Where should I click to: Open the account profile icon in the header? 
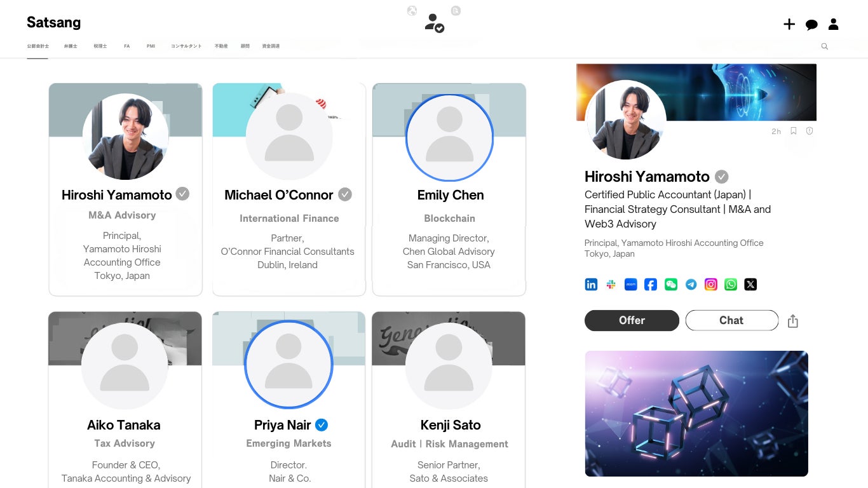(834, 24)
